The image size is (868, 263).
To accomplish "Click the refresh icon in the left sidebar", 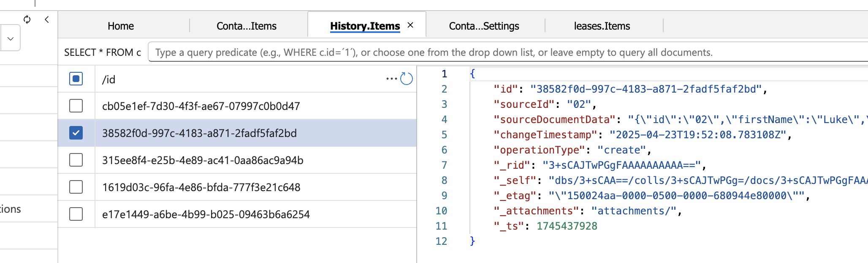I will click(x=27, y=19).
